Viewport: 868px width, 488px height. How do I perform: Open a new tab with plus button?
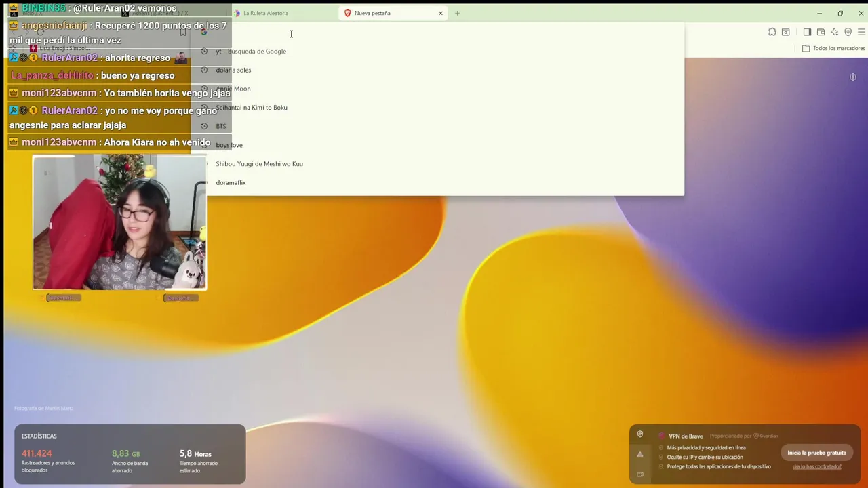pyautogui.click(x=457, y=13)
